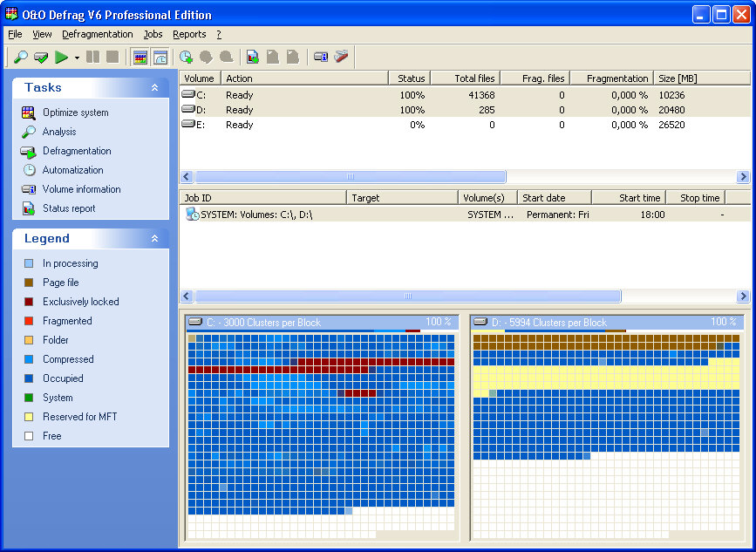Click the stop toolbar icon
The image size is (756, 552).
[112, 57]
